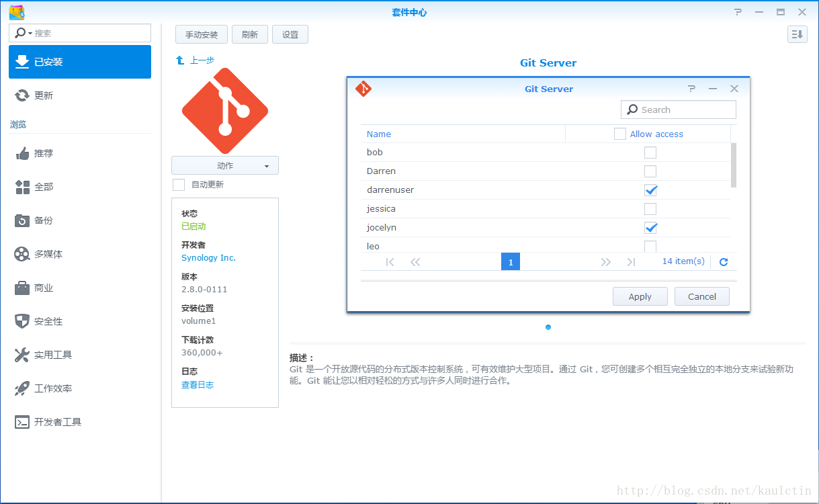Screen dimensions: 819x504
Task: Click the Git Server dialog help icon
Action: pyautogui.click(x=692, y=89)
